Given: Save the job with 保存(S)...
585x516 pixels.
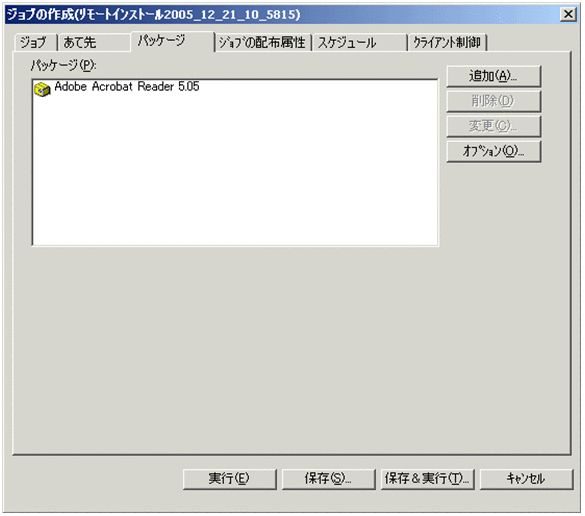Looking at the screenshot, I should [x=329, y=479].
